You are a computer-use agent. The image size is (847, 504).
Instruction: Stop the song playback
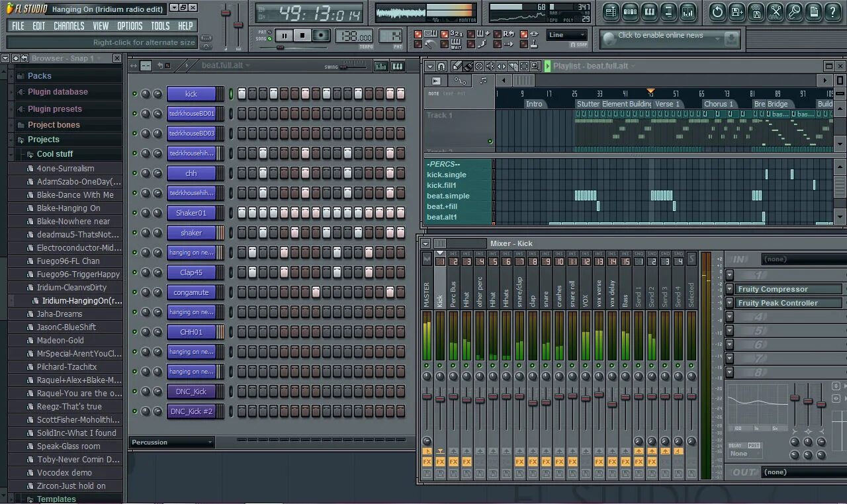302,36
